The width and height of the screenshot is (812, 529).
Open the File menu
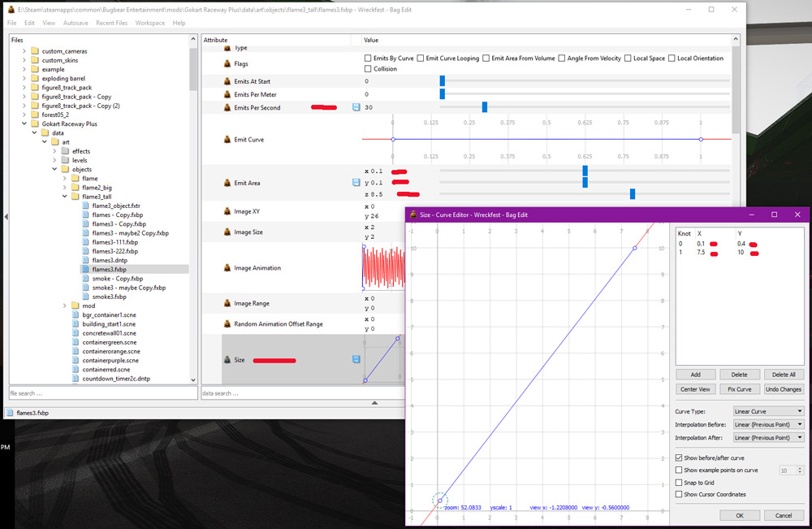coord(12,23)
